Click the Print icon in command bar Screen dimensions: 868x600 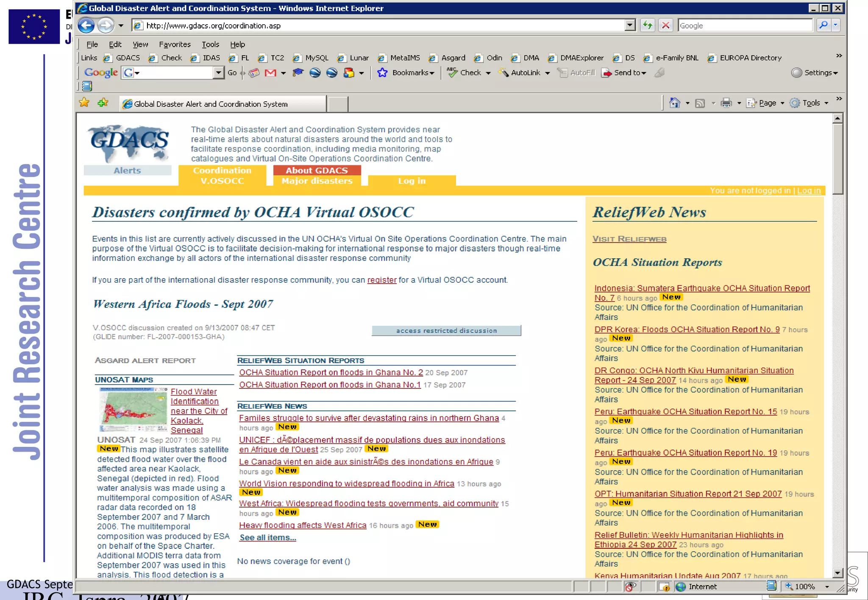[726, 103]
